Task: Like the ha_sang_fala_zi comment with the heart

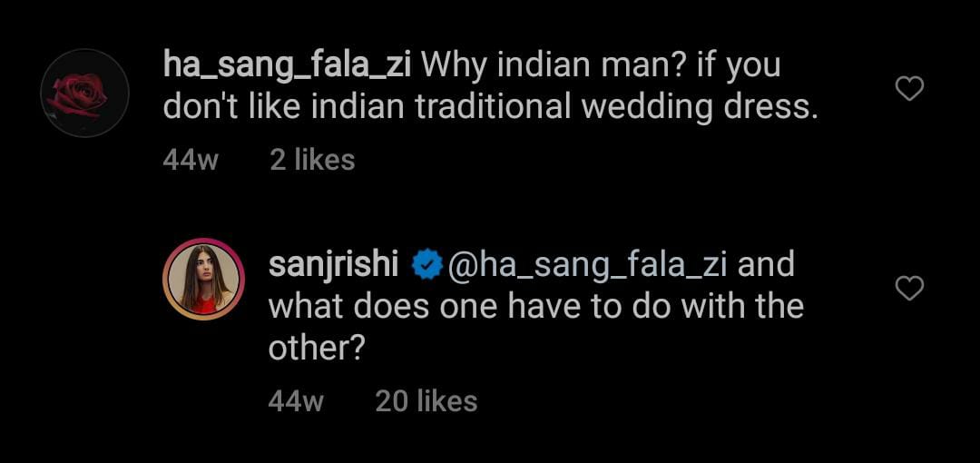Action: 909,88
